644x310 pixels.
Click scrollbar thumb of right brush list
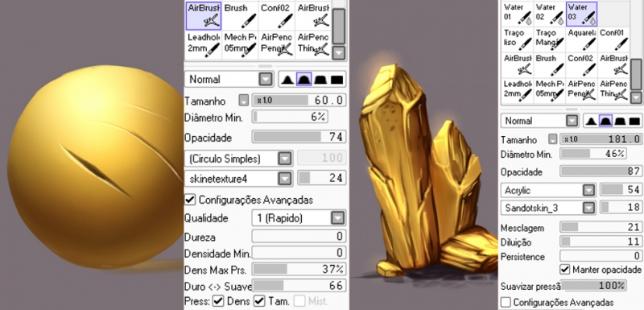click(636, 74)
